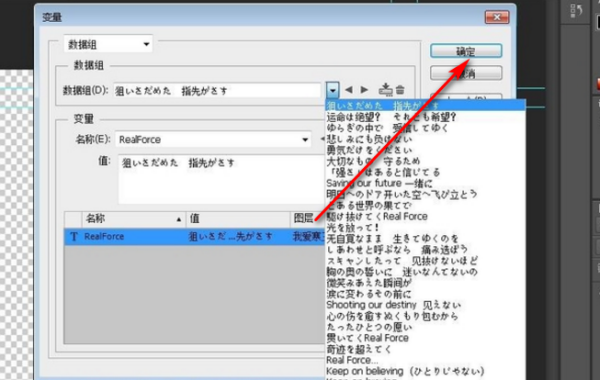The height and width of the screenshot is (380, 600).
Task: Expand the 名称 RealForce dropdown
Action: [x=305, y=140]
